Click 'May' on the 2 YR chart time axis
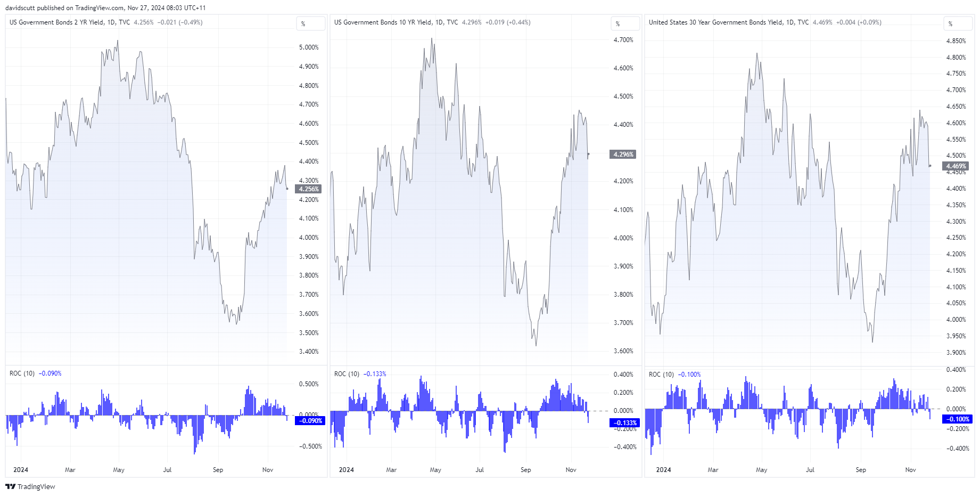Viewport: 980px width, 496px height. (x=119, y=470)
